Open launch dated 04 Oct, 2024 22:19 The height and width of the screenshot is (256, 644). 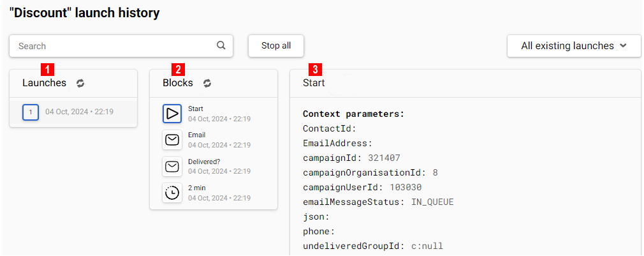(x=73, y=112)
